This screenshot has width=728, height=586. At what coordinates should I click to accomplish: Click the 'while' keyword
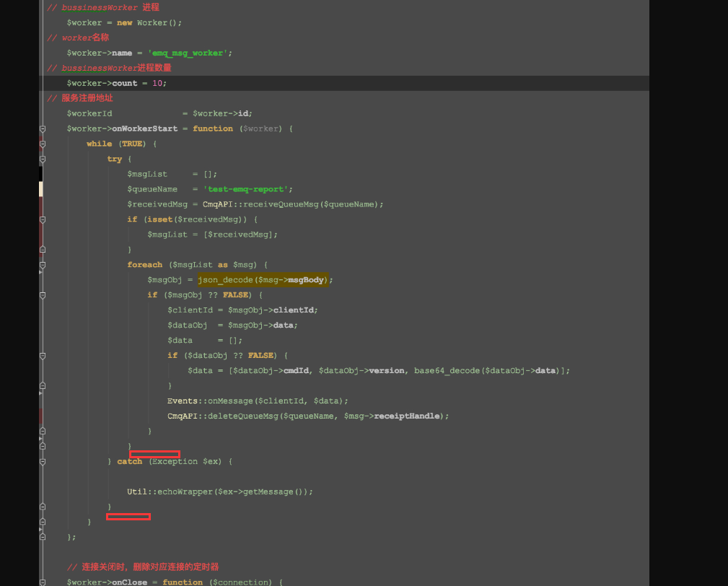99,144
